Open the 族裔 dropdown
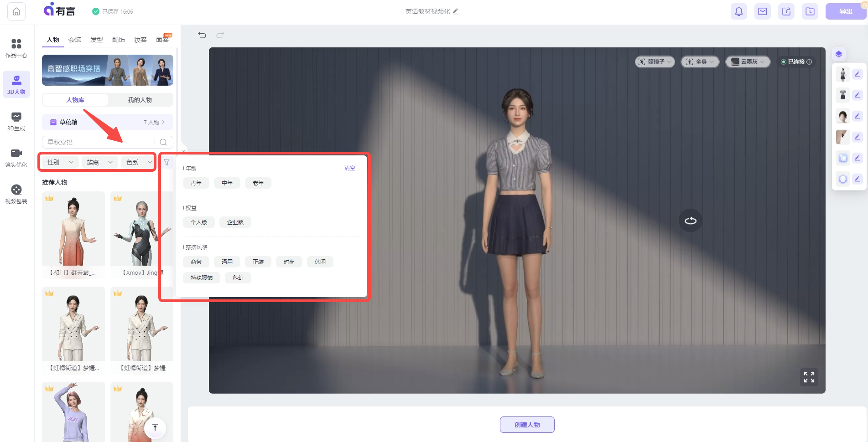Screen dimensions: 868x442 pyautogui.click(x=100, y=162)
